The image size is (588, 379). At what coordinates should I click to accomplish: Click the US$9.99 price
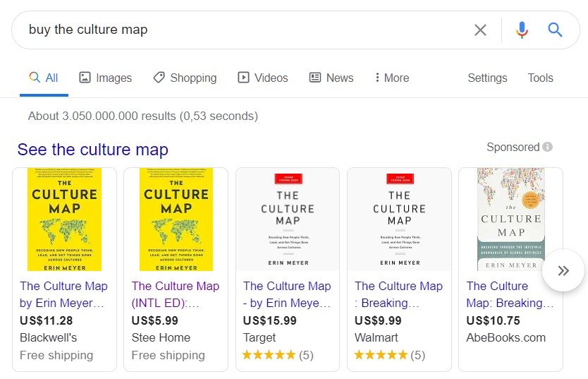378,320
